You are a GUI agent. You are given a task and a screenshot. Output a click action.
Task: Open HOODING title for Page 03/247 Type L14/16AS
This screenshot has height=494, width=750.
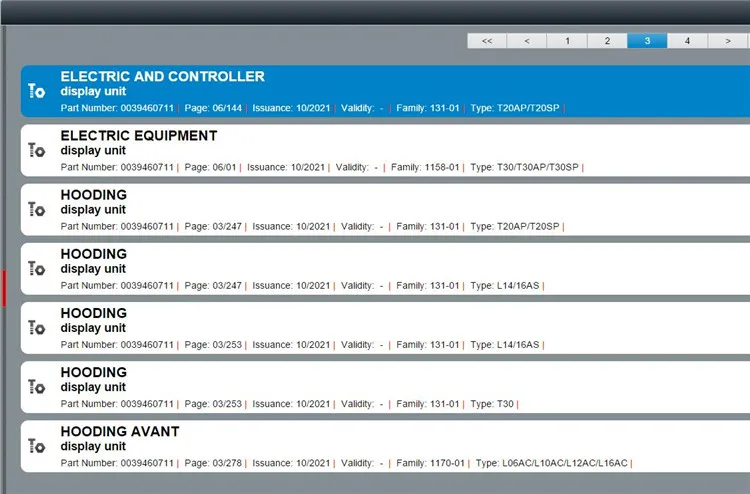[x=94, y=254]
